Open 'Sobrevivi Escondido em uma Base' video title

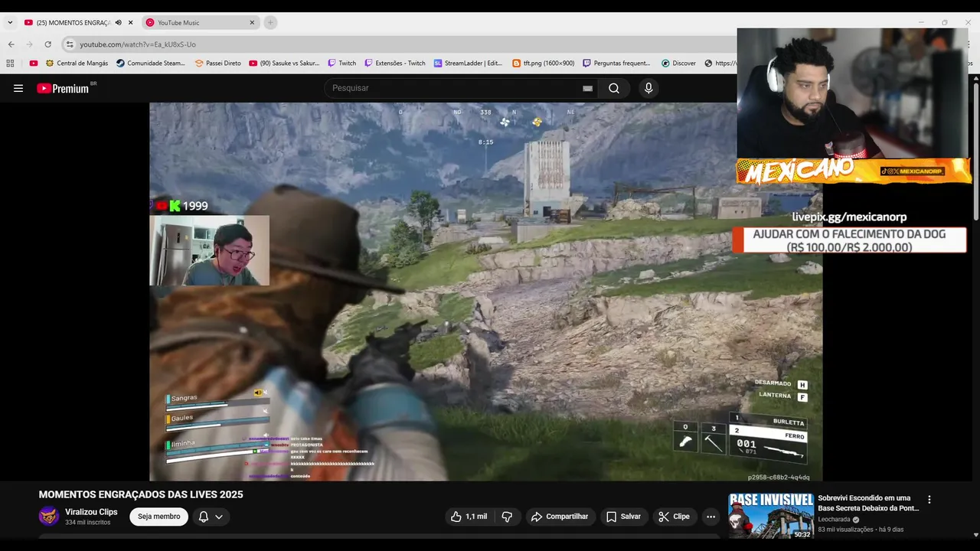pyautogui.click(x=868, y=503)
